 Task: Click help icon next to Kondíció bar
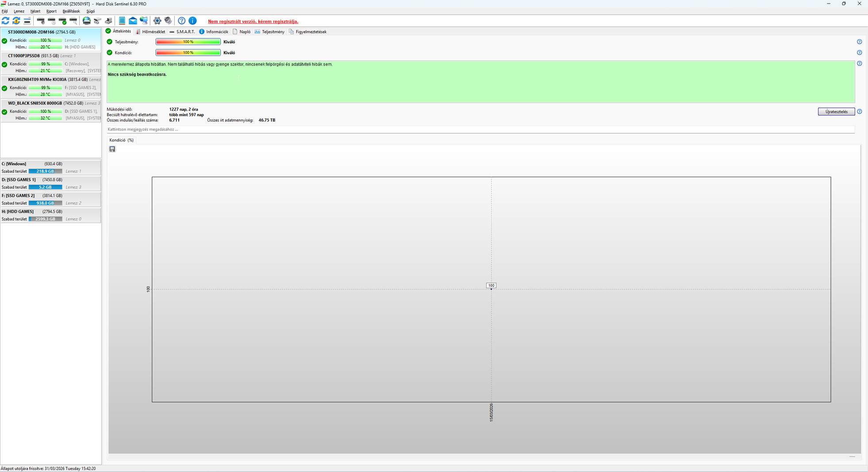[859, 53]
